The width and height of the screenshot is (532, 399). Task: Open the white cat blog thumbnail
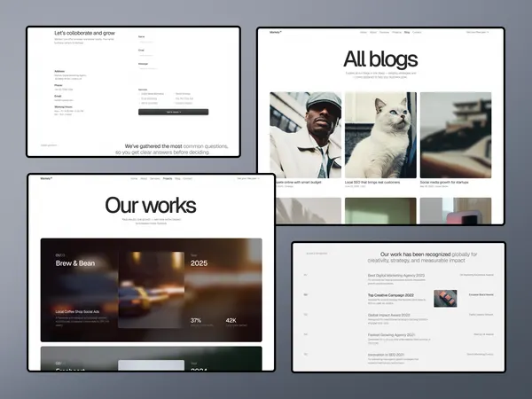[x=380, y=135]
